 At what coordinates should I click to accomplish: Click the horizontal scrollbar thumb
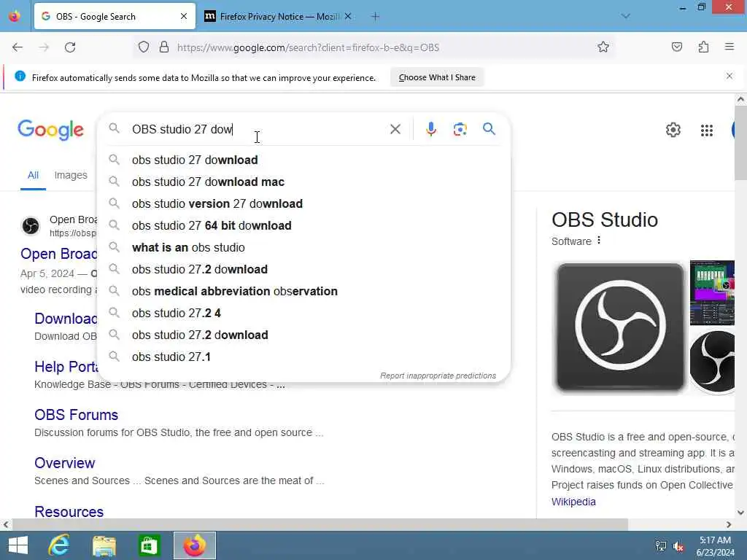point(320,524)
